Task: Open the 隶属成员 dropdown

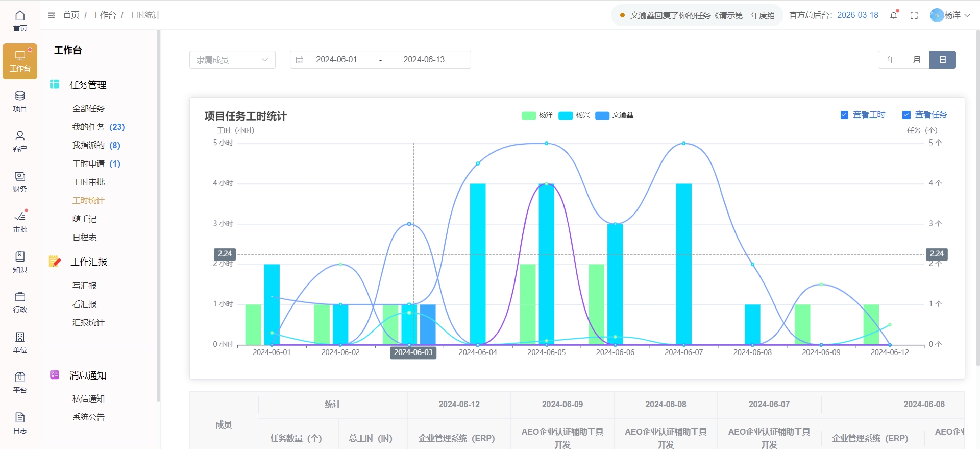Action: [x=232, y=60]
